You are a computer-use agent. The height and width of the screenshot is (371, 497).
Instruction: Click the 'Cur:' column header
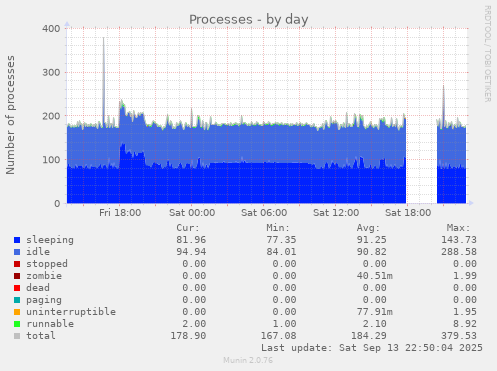point(188,228)
